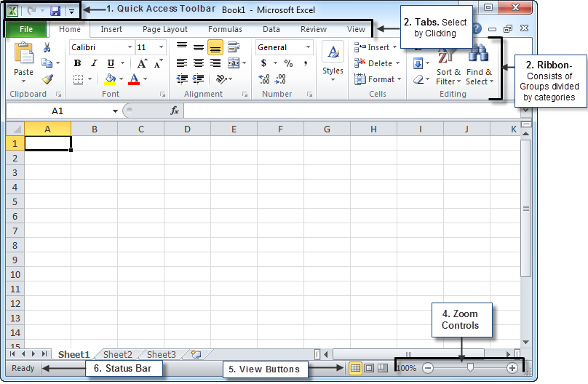Image resolution: width=588 pixels, height=384 pixels.
Task: Customize Quick Access Toolbar dropdown
Action: pos(71,11)
